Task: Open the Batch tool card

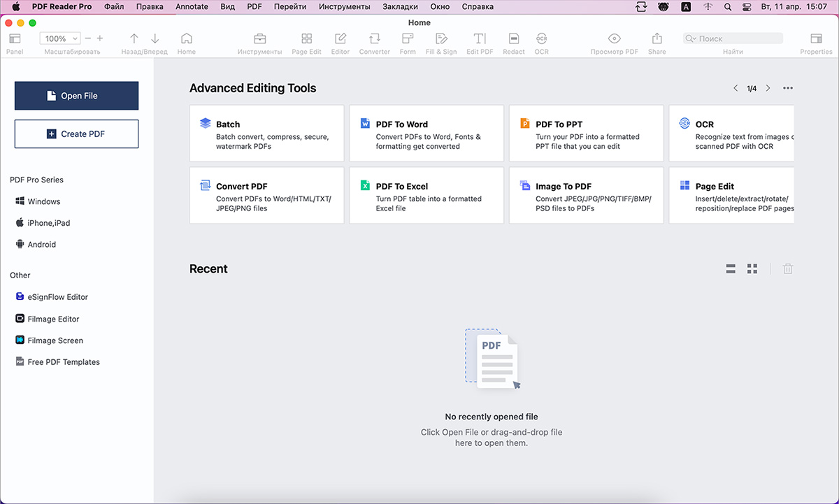Action: (266, 134)
